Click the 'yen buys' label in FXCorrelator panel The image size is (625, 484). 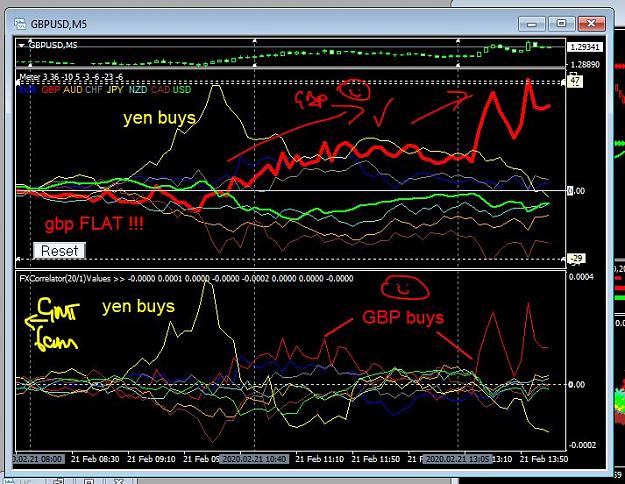point(138,307)
